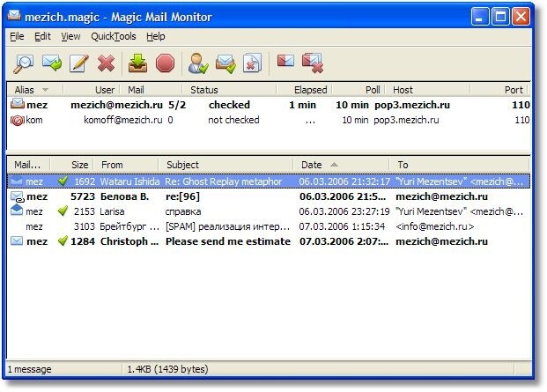Select subject 'Re: Ghost Replay metaphor'
This screenshot has width=547, height=392.
(223, 181)
